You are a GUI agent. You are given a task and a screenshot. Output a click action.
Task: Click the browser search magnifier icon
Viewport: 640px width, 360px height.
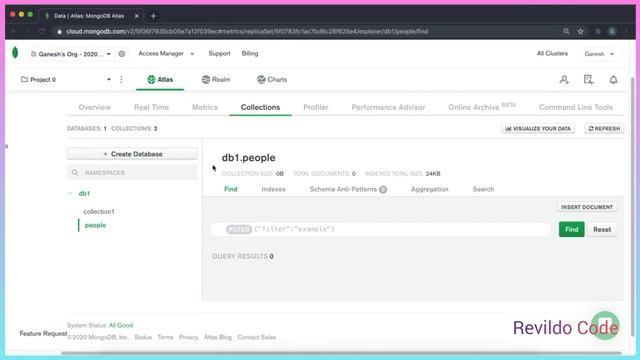click(566, 31)
